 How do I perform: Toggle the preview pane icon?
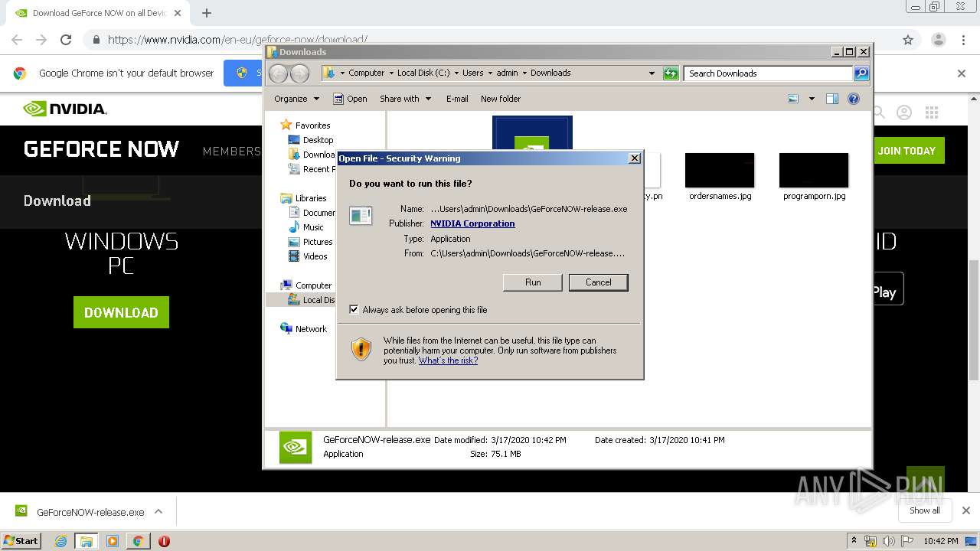pyautogui.click(x=832, y=99)
